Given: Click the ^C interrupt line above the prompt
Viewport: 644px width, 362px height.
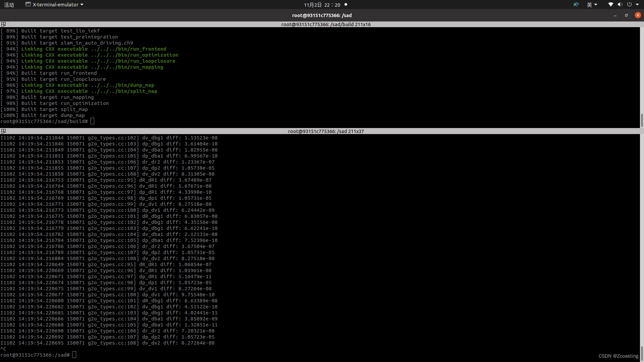Looking at the screenshot, I should click(x=3, y=349).
